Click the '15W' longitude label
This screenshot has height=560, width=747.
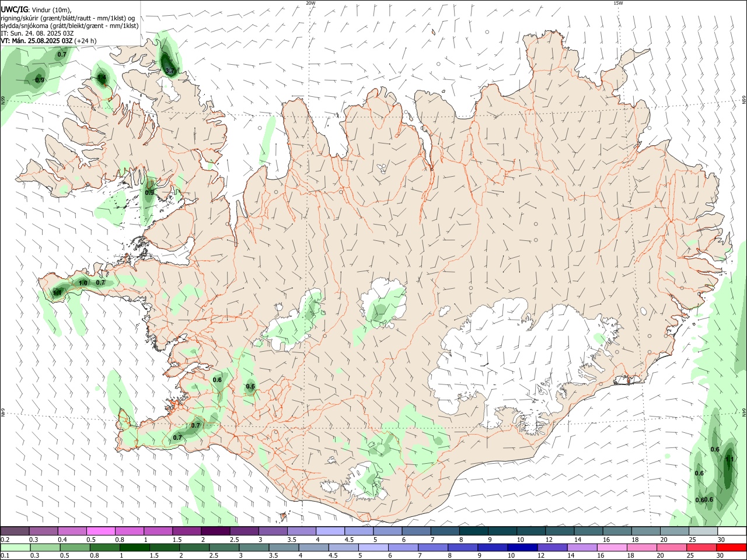[x=618, y=3]
